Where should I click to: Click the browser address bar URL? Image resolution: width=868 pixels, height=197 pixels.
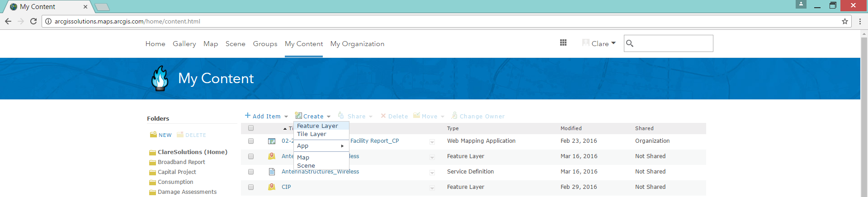point(127,21)
